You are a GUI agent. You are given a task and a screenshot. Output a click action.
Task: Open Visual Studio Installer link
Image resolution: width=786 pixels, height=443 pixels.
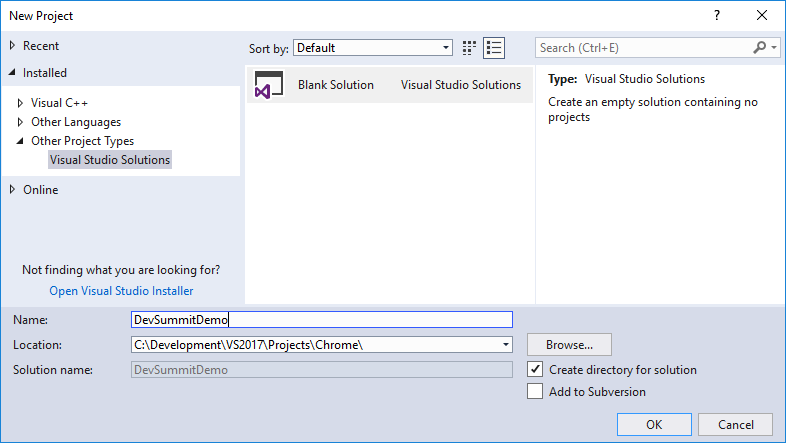[121, 291]
